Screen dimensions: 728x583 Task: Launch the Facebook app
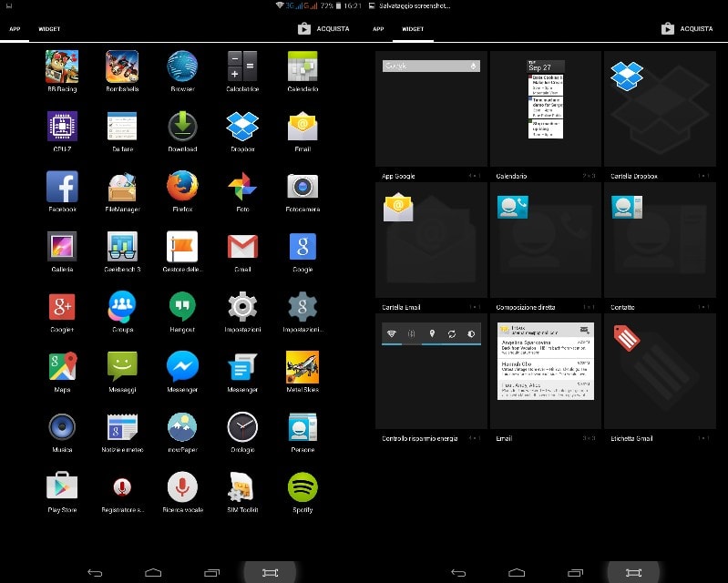(x=62, y=187)
